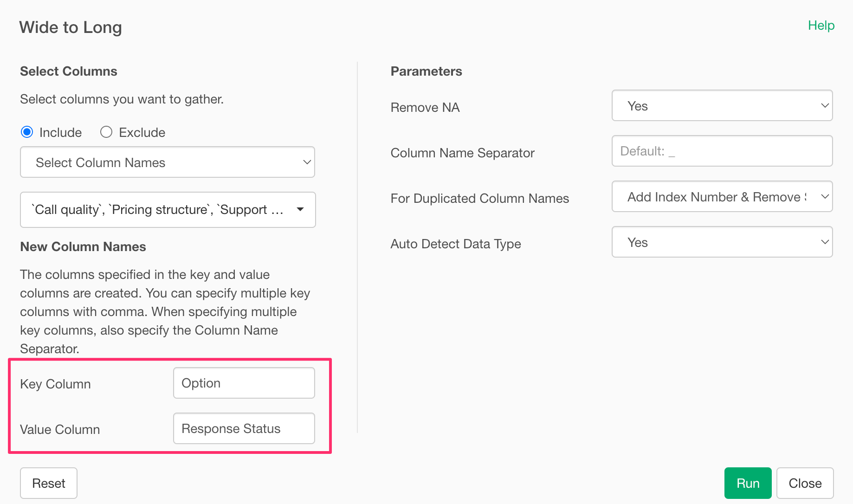Image resolution: width=853 pixels, height=504 pixels.
Task: Click the Key Column label text
Action: pos(55,384)
